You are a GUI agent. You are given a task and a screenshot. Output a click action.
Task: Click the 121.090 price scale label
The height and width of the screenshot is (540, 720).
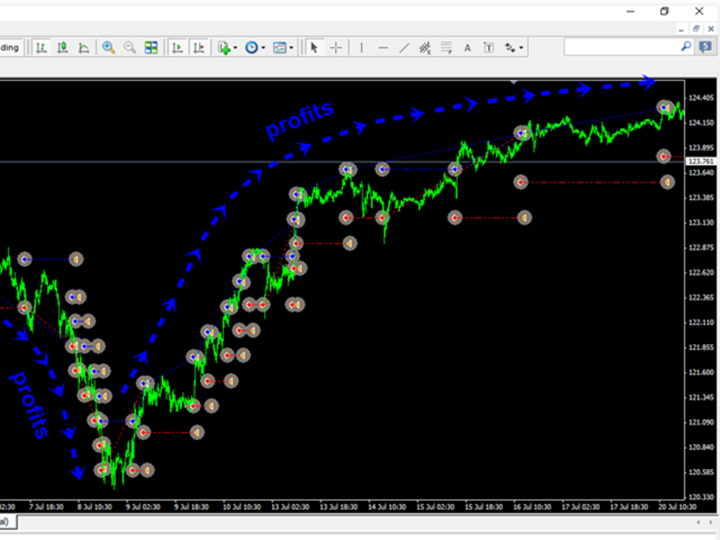pos(701,422)
